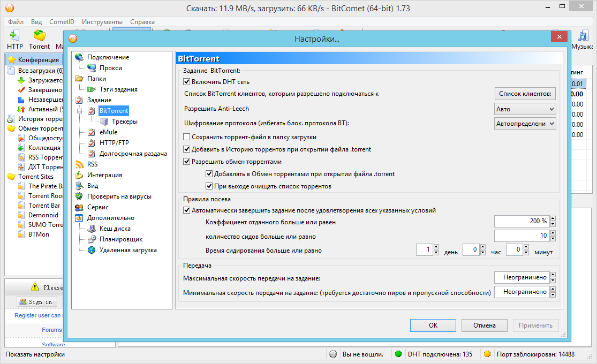This screenshot has width=597, height=364.
Task: Confirm settings with OK button
Action: click(433, 325)
